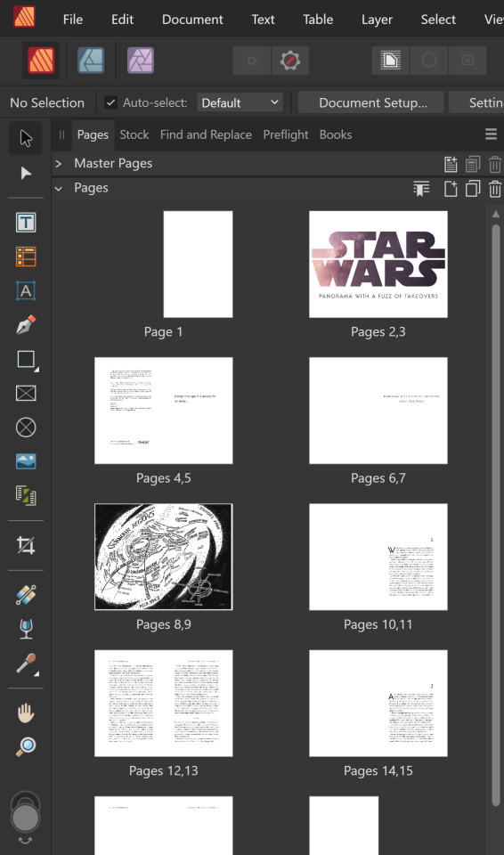Select the Rectangle shape tool
Viewport: 504px width, 855px height.
[26, 359]
